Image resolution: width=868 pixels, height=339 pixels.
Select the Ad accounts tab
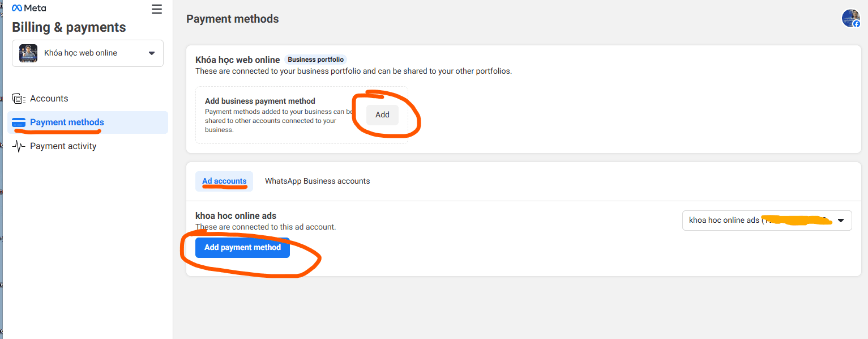click(x=224, y=181)
